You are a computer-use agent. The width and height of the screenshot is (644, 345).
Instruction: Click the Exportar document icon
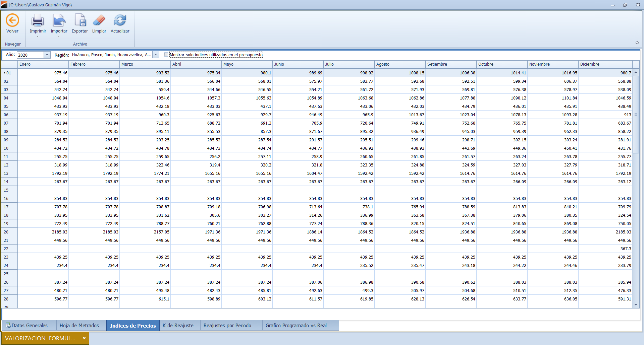(x=80, y=20)
